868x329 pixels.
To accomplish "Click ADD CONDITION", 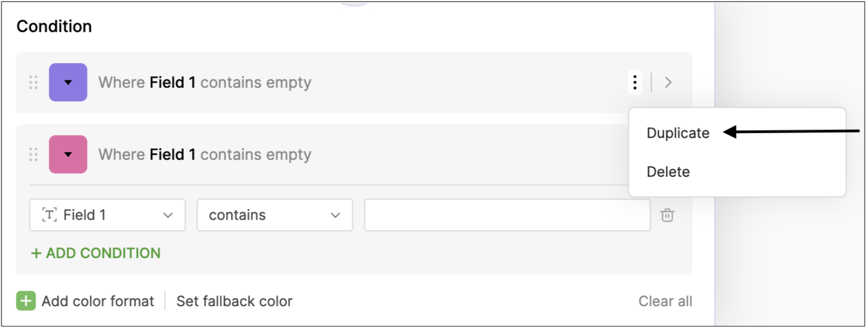I will tap(96, 253).
